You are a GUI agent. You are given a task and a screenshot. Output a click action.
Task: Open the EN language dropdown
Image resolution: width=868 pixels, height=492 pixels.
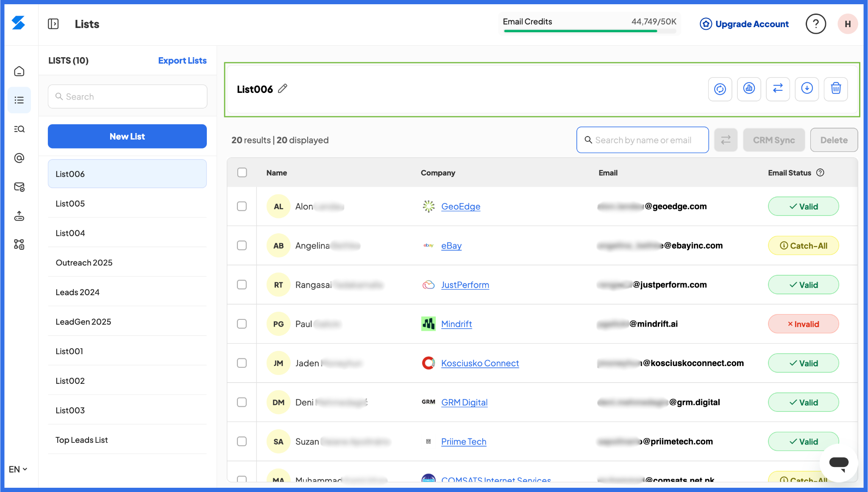click(x=18, y=469)
